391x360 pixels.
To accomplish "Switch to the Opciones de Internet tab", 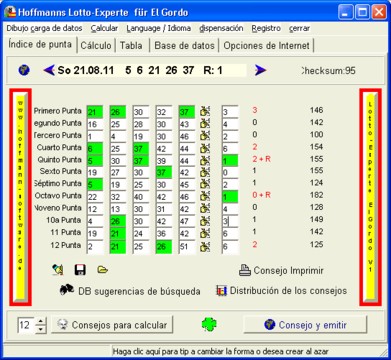I will pyautogui.click(x=266, y=46).
